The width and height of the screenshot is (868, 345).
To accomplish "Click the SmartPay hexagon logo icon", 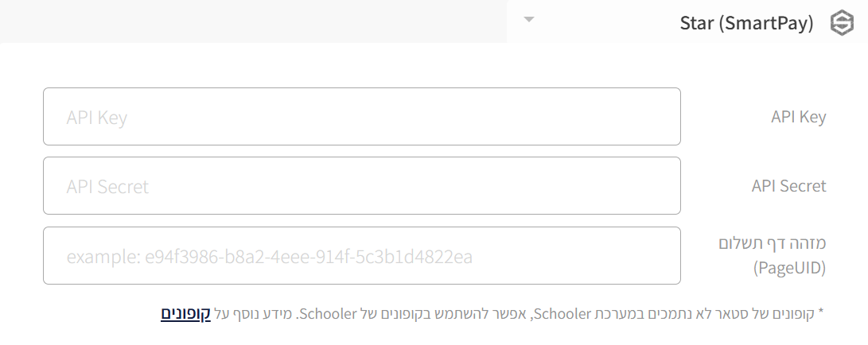I will [x=842, y=24].
